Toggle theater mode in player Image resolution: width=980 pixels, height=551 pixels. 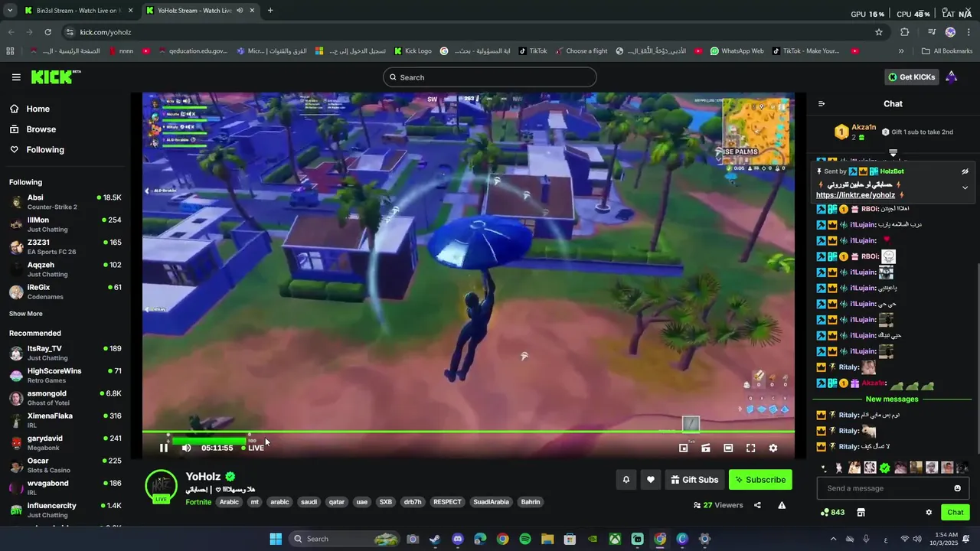pos(728,448)
